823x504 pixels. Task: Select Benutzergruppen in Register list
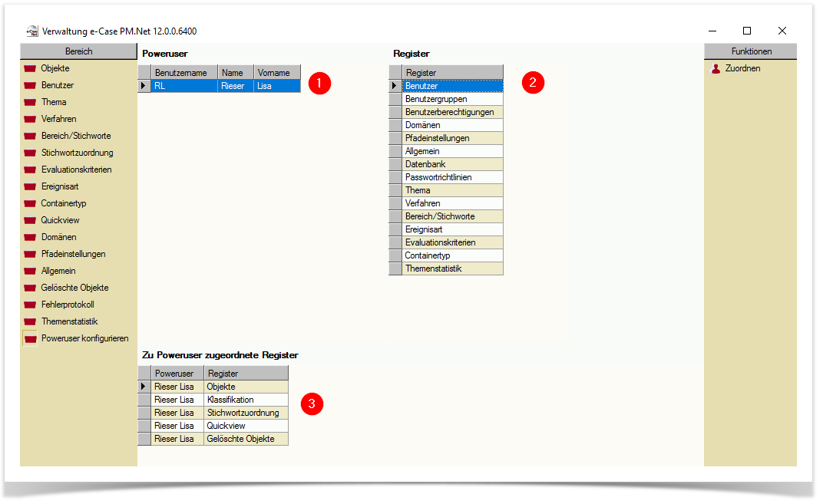(x=452, y=99)
